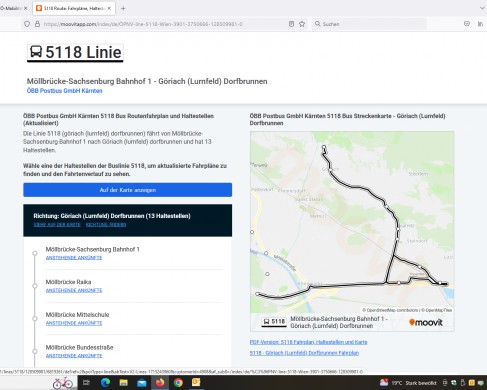This screenshot has height=390, width=487.
Task: Switch to the 5118 Route Fahrpläne tab
Action: [x=74, y=8]
